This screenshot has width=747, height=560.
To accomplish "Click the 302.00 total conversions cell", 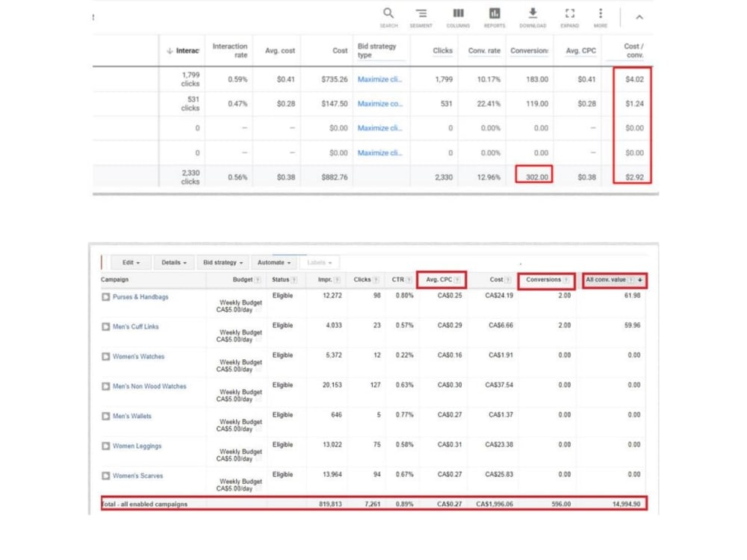I will coord(537,178).
